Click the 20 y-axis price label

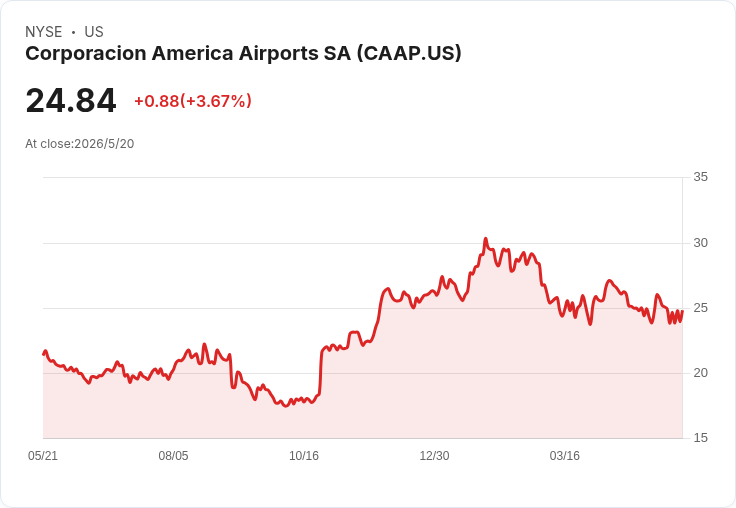[700, 373]
